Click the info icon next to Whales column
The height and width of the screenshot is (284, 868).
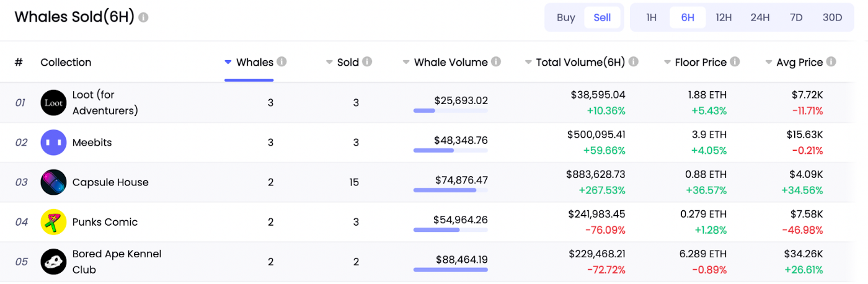[281, 62]
